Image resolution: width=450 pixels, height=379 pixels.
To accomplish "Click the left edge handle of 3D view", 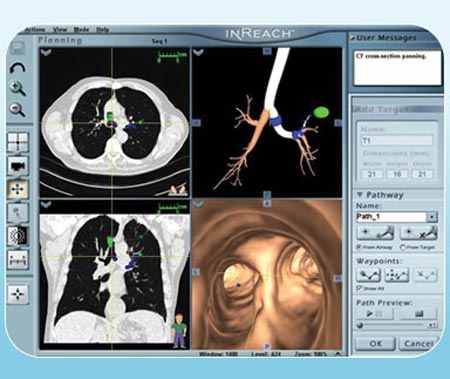I will [x=196, y=123].
